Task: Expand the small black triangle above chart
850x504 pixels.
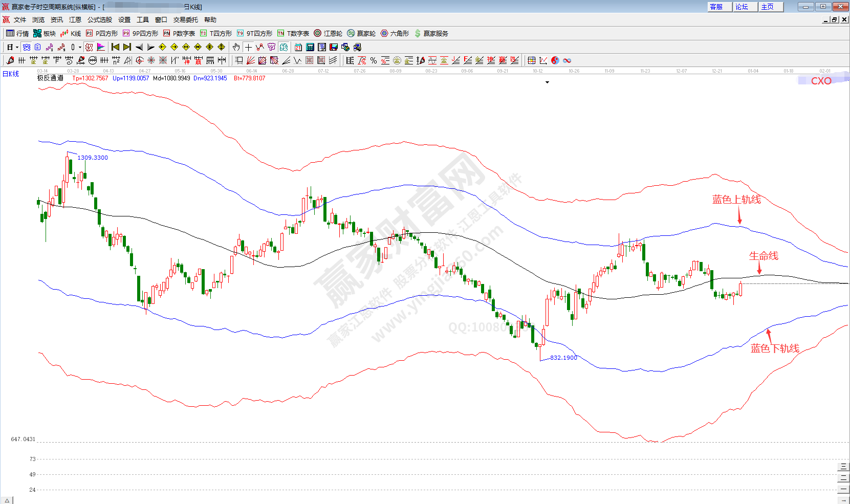Action: coord(547,82)
